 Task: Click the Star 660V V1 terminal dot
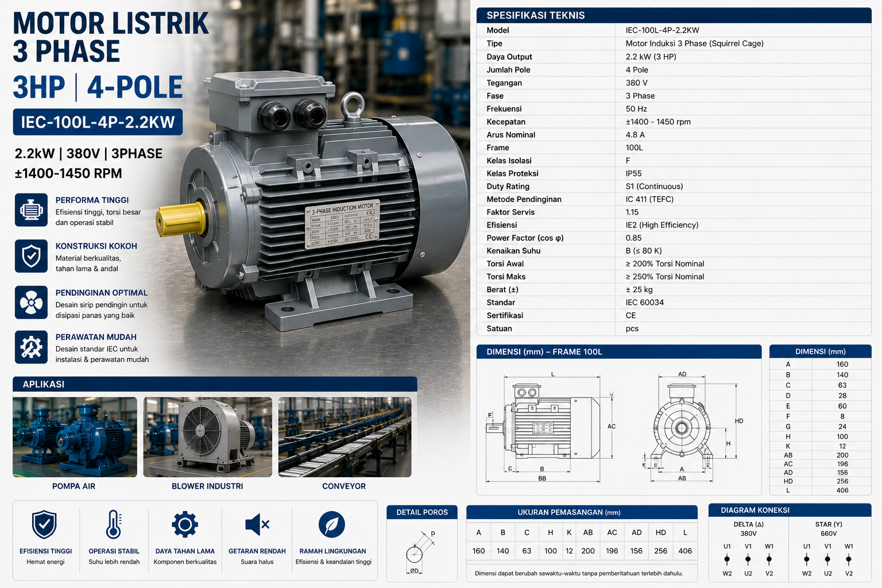pos(827,559)
